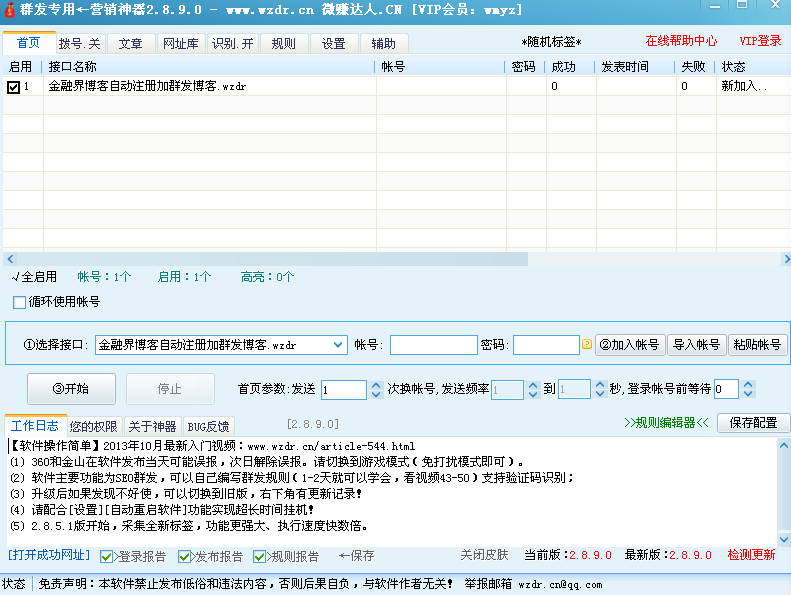
Task: Click the 保存配置 button
Action: click(753, 422)
